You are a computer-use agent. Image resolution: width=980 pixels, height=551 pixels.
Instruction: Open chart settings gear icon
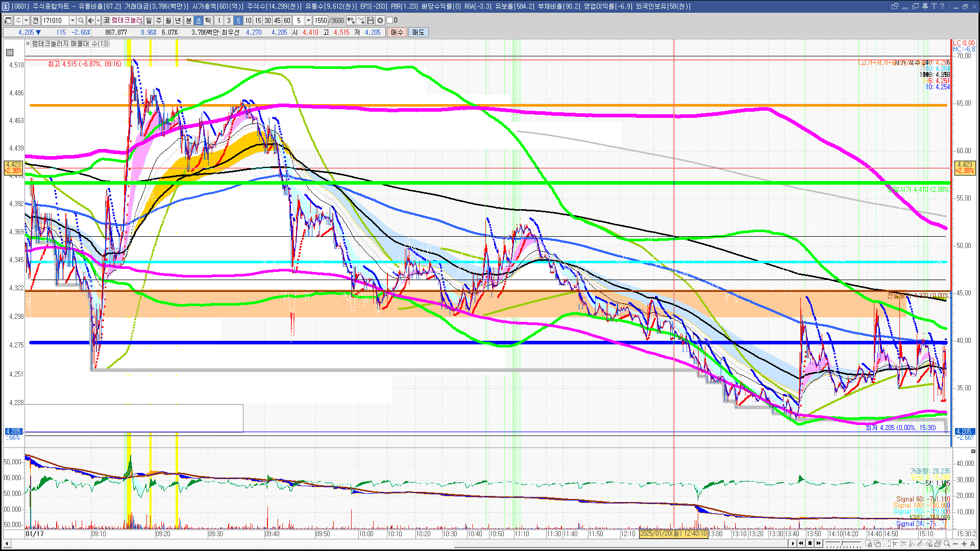[x=380, y=20]
